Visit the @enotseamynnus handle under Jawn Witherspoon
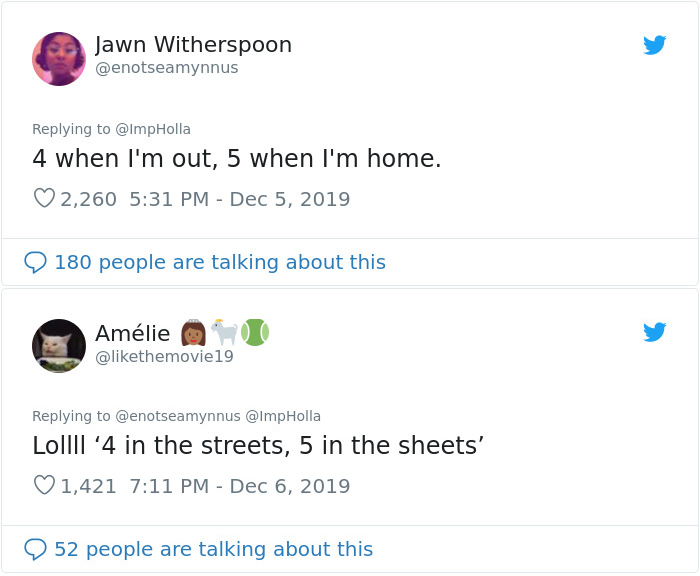700x576 pixels. point(167,68)
